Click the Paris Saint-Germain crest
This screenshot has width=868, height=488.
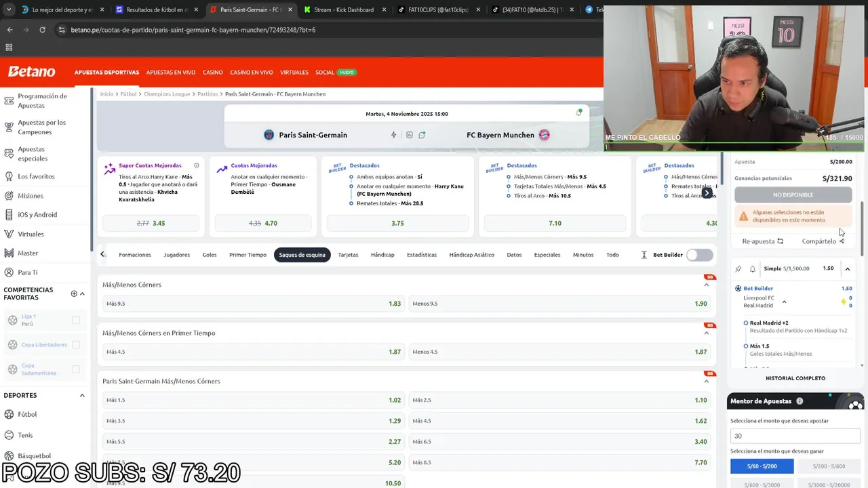[269, 135]
